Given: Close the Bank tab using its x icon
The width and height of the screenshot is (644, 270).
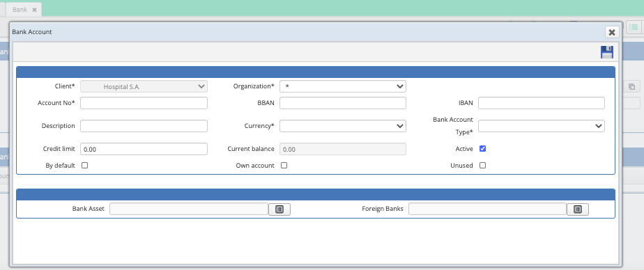Looking at the screenshot, I should coord(35,10).
